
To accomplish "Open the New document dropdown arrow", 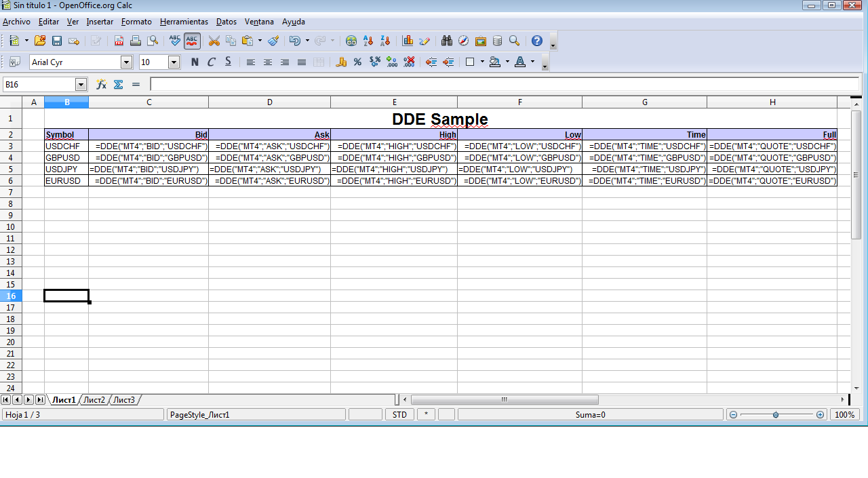I will click(x=27, y=41).
